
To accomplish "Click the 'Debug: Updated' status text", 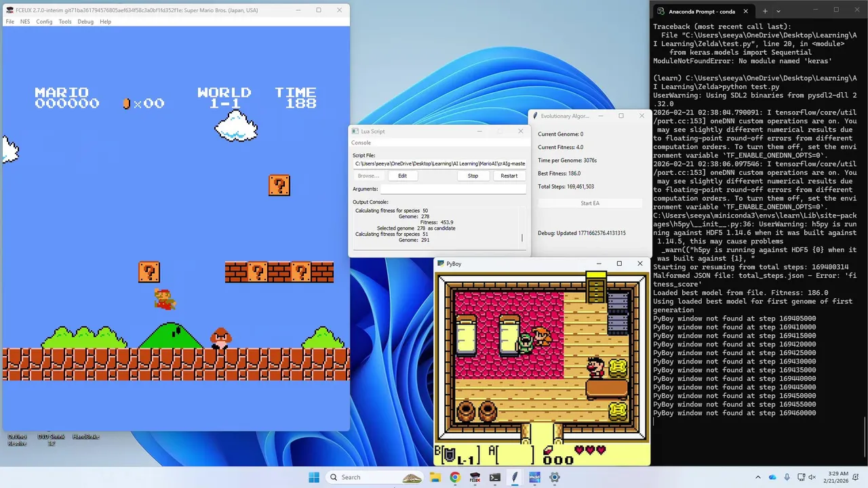I will [x=582, y=233].
